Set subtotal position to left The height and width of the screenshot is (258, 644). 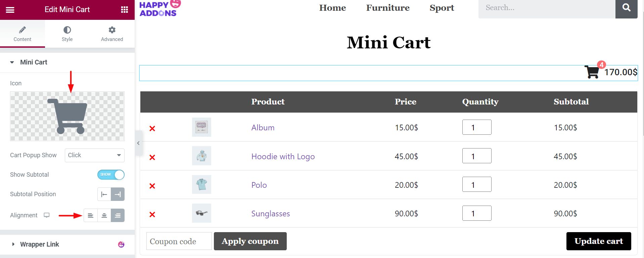(x=104, y=194)
